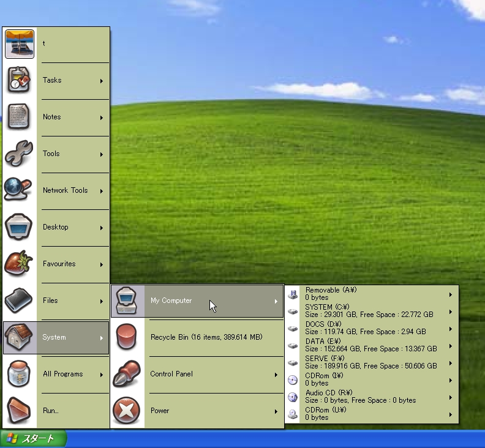This screenshot has height=448, width=485.
Task: Click the Power red X icon
Action: [127, 410]
